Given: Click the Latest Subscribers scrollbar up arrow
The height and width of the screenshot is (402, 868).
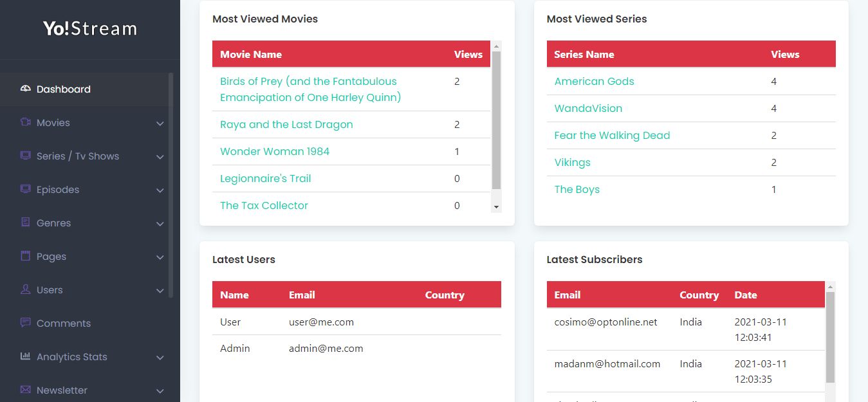Looking at the screenshot, I should pyautogui.click(x=830, y=287).
